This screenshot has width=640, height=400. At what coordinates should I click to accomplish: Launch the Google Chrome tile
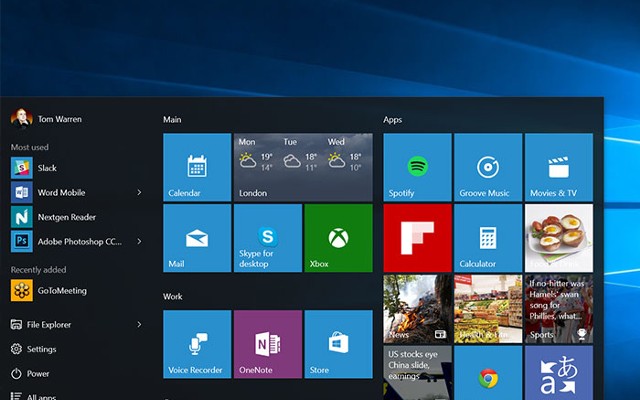[x=488, y=373]
